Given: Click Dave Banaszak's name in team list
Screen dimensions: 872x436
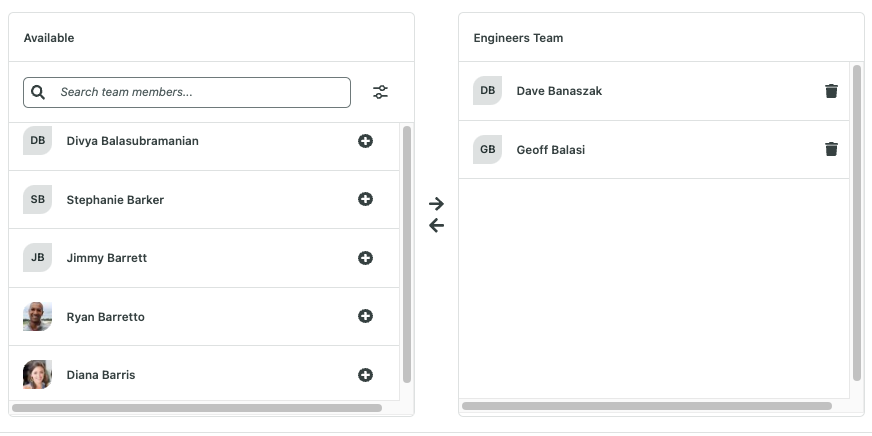Looking at the screenshot, I should pyautogui.click(x=559, y=91).
